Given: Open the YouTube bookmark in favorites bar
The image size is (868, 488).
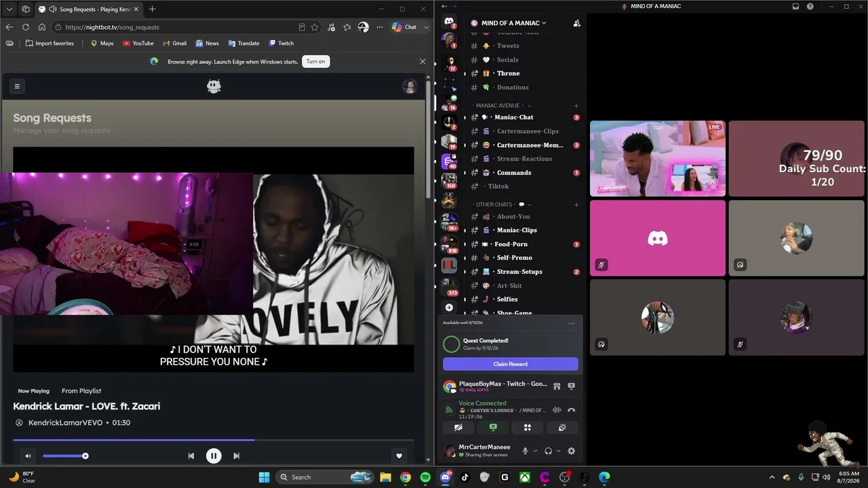Looking at the screenshot, I should [138, 43].
